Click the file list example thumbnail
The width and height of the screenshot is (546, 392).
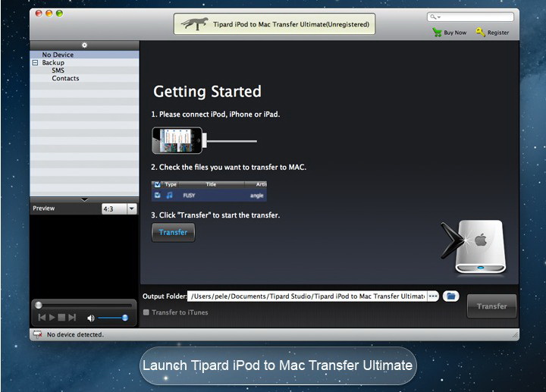[x=209, y=191]
